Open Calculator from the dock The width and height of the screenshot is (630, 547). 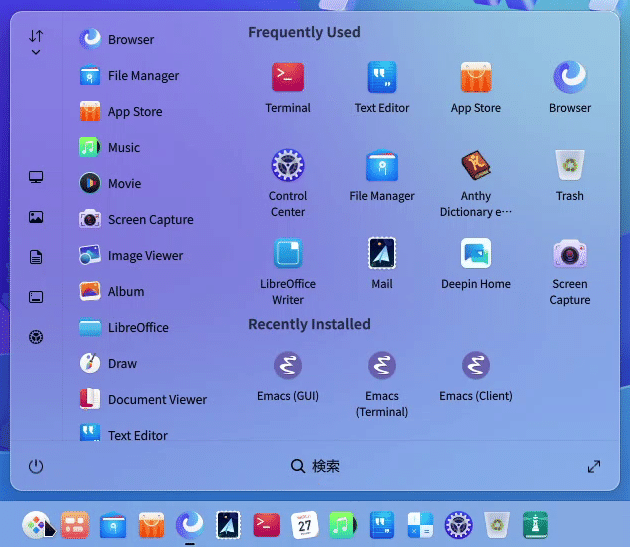coord(420,525)
